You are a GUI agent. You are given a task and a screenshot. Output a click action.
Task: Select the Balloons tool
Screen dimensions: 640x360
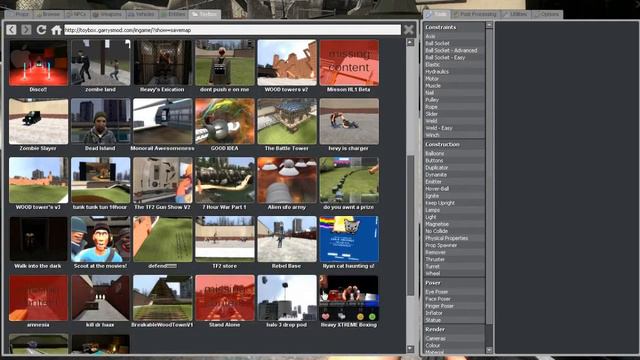[x=454, y=154]
